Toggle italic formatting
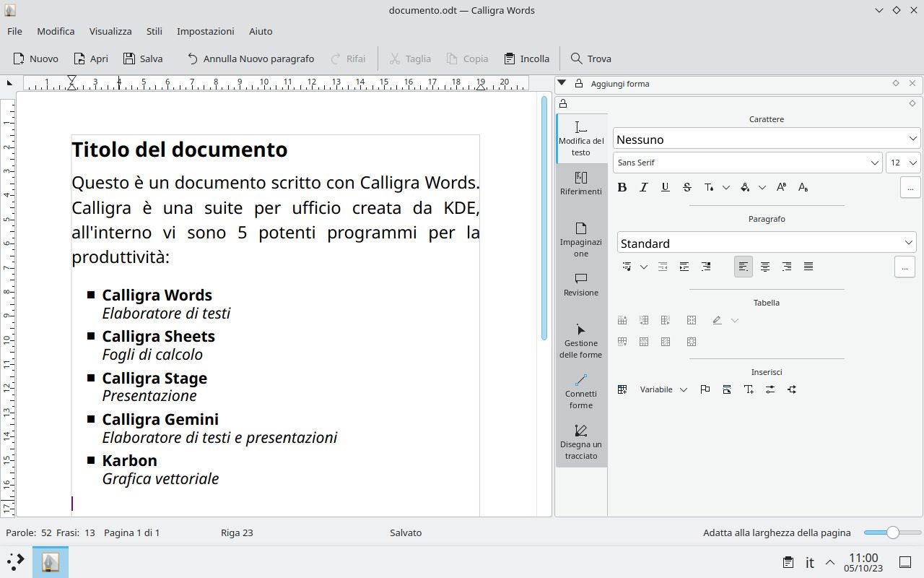Image resolution: width=924 pixels, height=578 pixels. [x=644, y=187]
